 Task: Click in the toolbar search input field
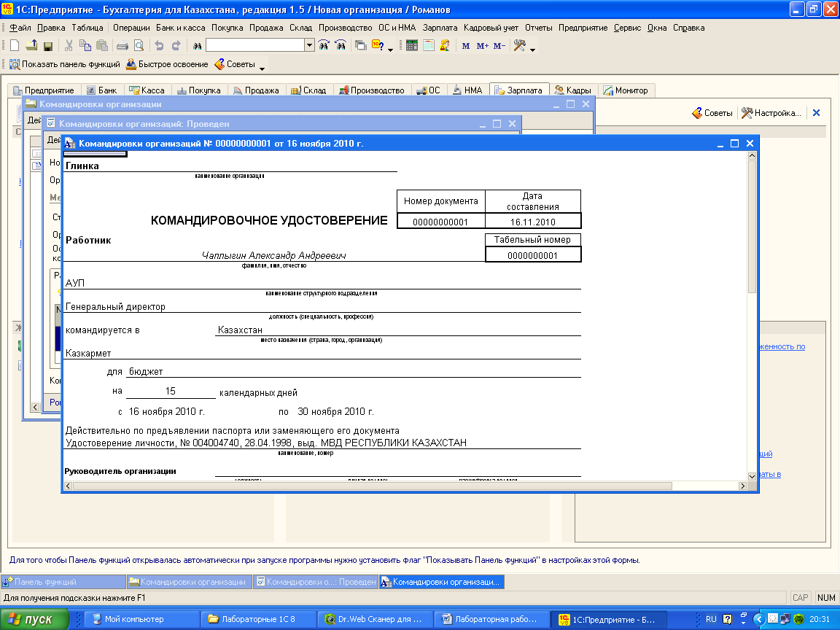click(255, 45)
